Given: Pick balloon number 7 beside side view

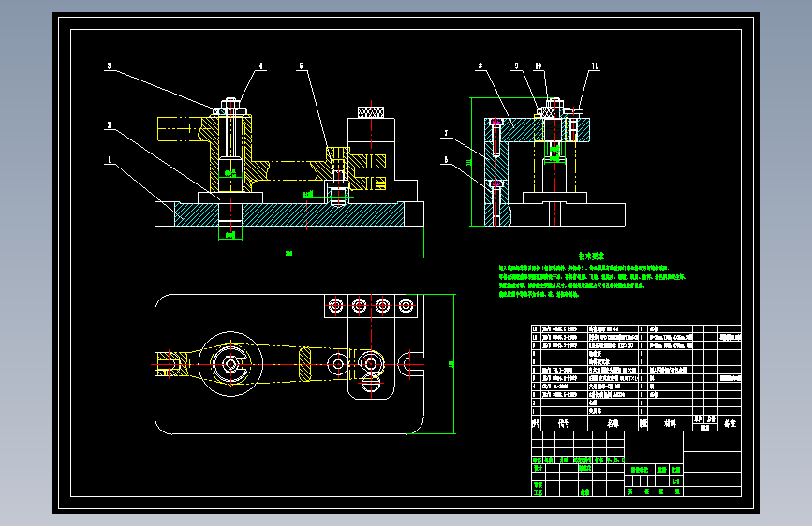Looking at the screenshot, I should pos(446,134).
